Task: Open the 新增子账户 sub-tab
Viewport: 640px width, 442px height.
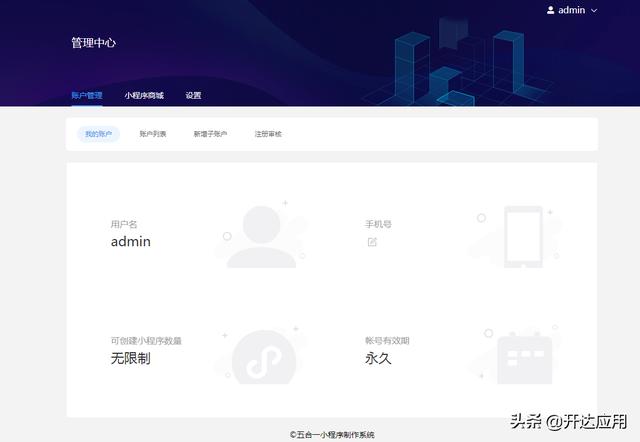Action: tap(210, 134)
